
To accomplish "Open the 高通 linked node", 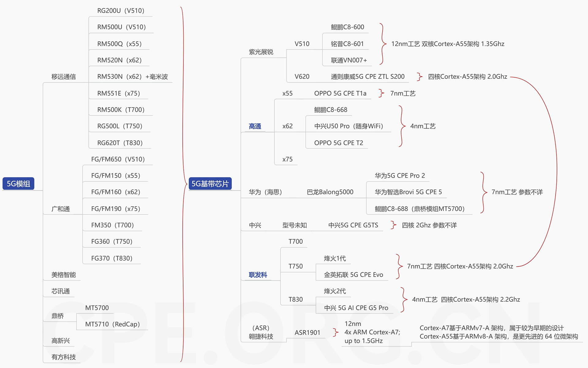I will coord(255,126).
